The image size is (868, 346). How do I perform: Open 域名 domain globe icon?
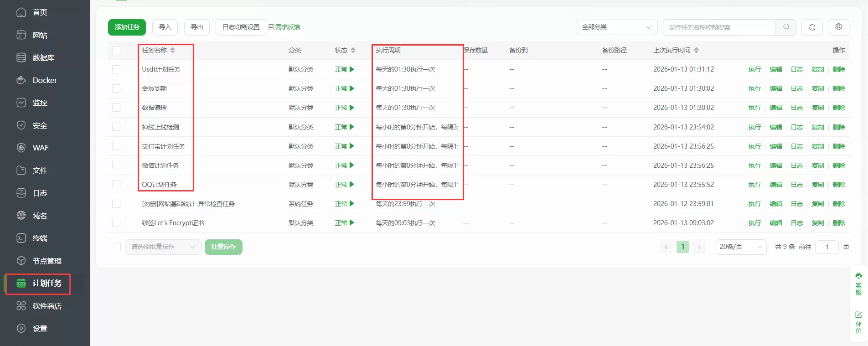click(x=21, y=216)
